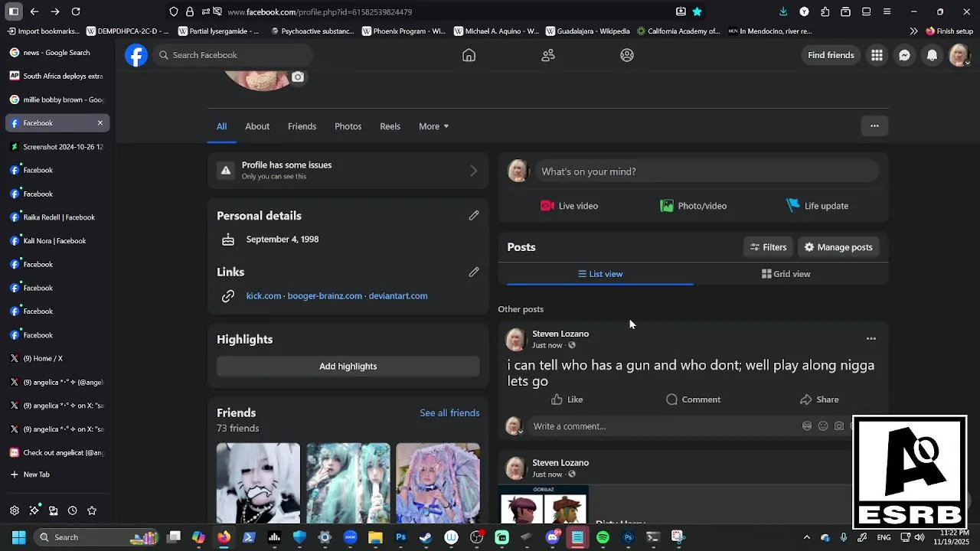The image size is (980, 551).
Task: Close the active Facebook sidebar tab
Action: (x=100, y=123)
